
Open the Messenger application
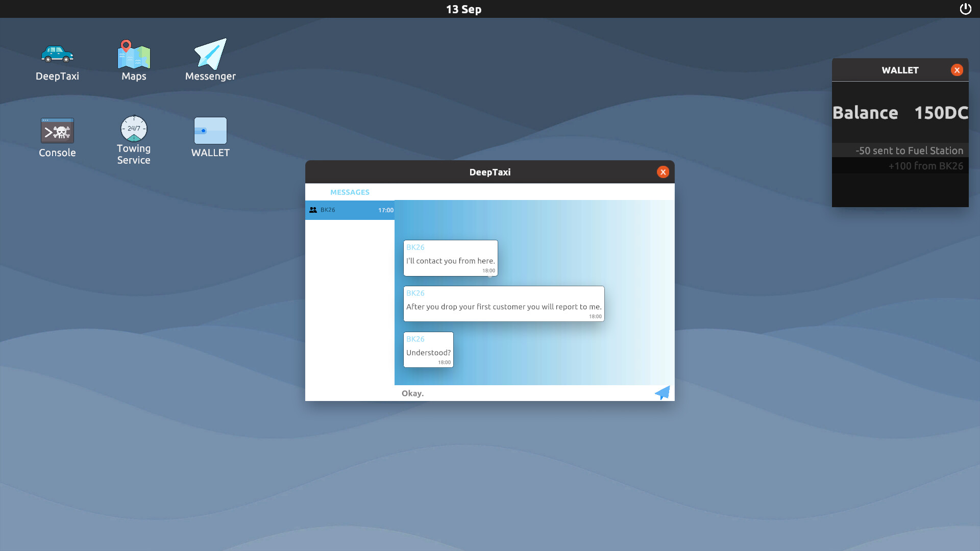210,59
